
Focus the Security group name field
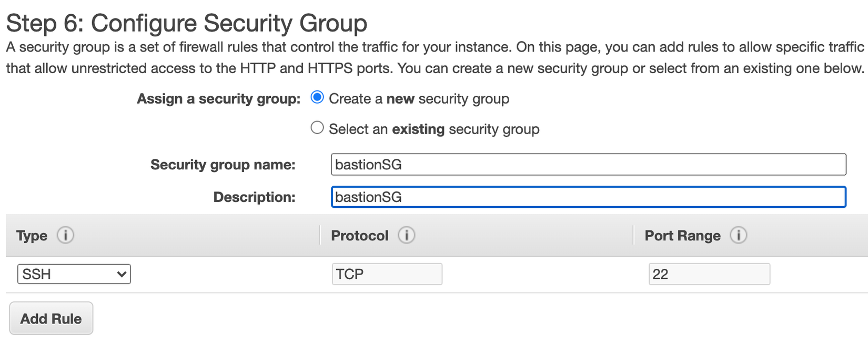[x=588, y=165]
